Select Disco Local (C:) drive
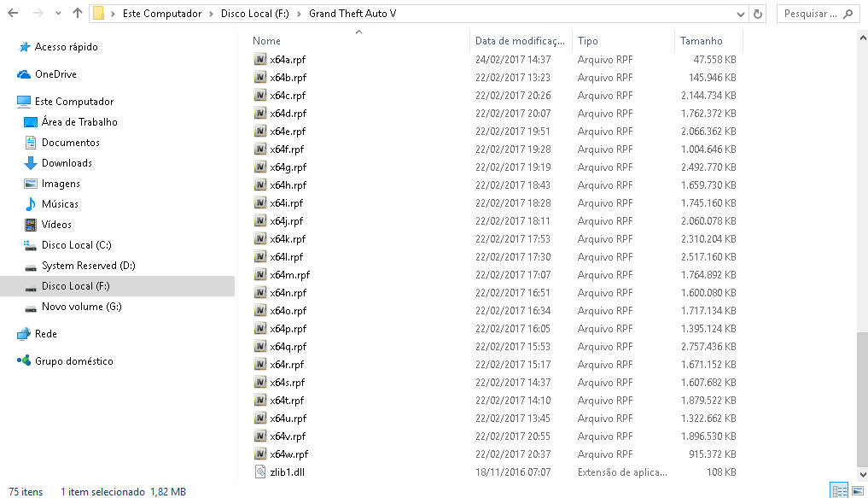Image resolution: width=868 pixels, height=498 pixels. point(77,245)
